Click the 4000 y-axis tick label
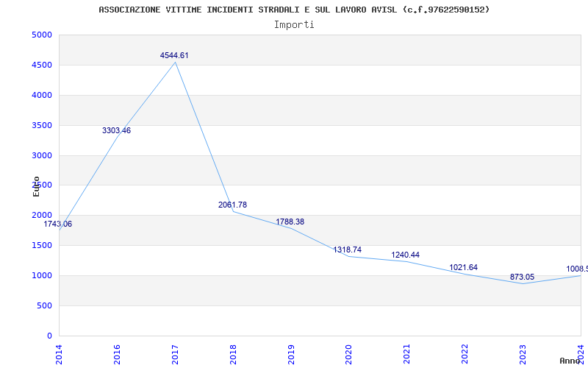This screenshot has height=368, width=588. pos(42,96)
